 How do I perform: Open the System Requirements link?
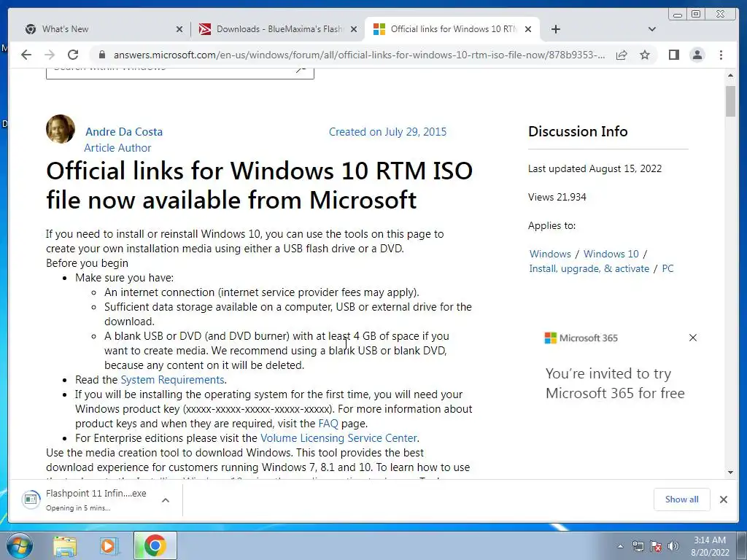[x=172, y=379]
